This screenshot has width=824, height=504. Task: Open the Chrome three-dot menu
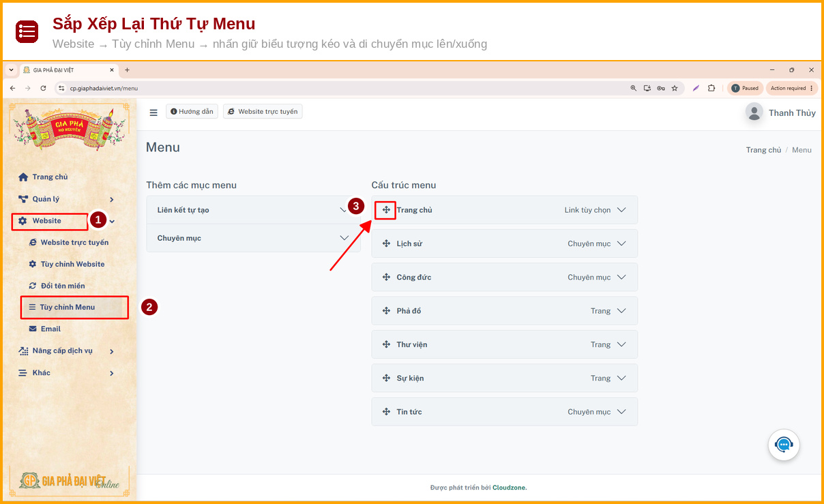pos(811,88)
